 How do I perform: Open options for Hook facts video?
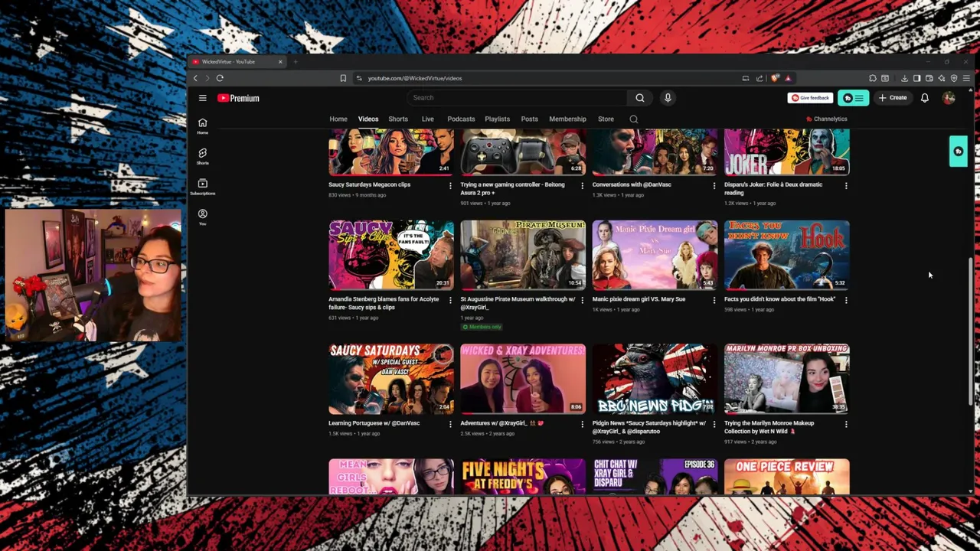pyautogui.click(x=846, y=300)
